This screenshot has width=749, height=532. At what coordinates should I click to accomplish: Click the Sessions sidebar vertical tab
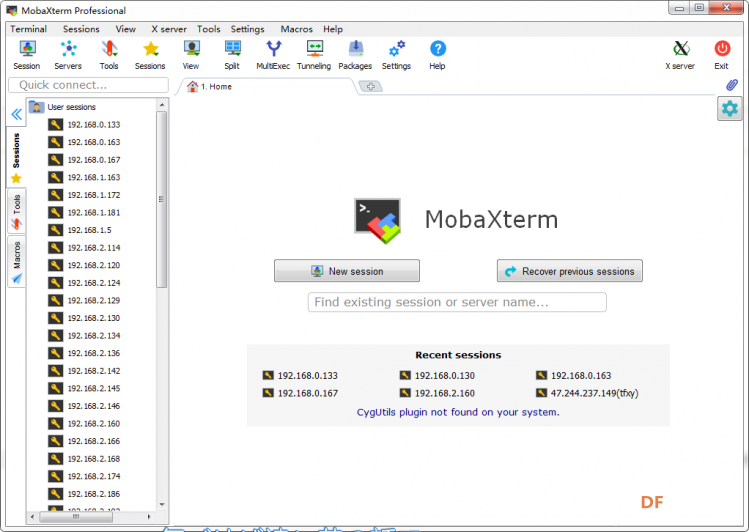coord(16,158)
